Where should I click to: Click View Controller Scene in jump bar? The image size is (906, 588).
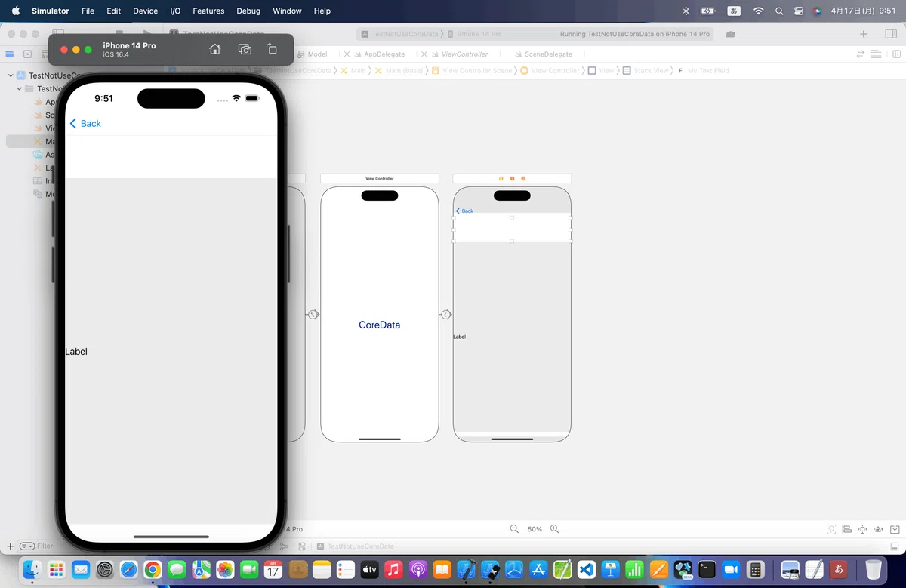pyautogui.click(x=472, y=71)
